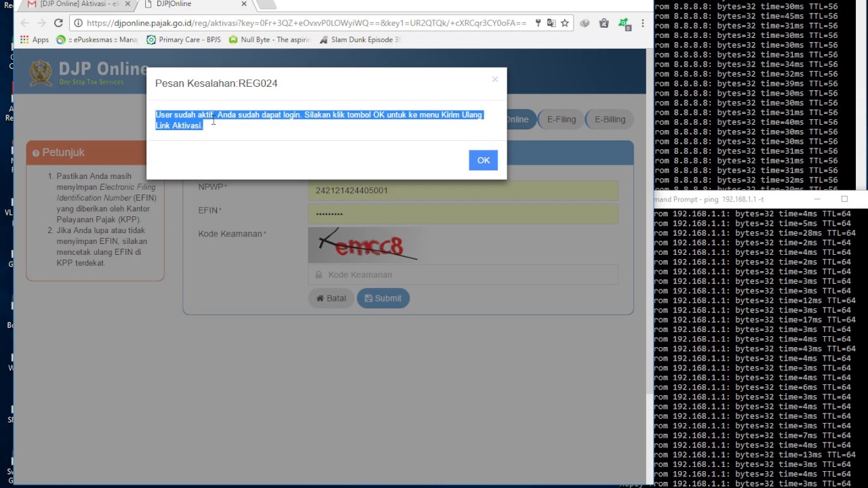868x488 pixels.
Task: Click the shopping bag extension icon
Action: 604,23
